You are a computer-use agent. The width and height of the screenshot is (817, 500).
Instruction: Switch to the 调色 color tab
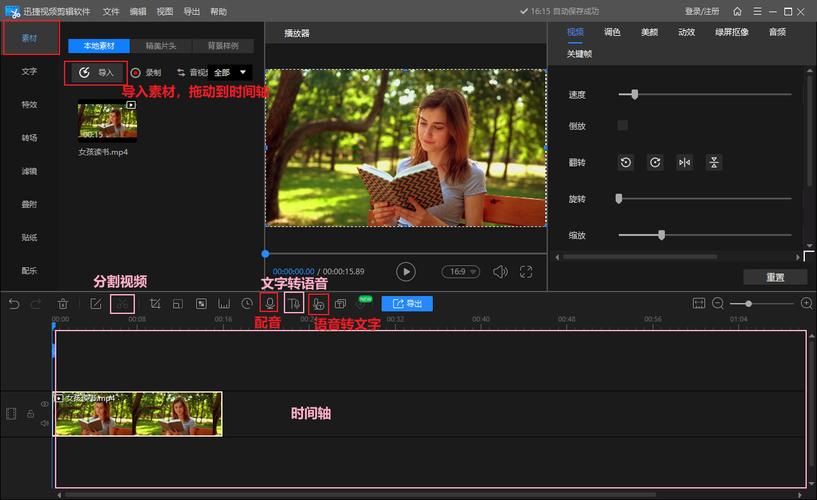(x=612, y=32)
